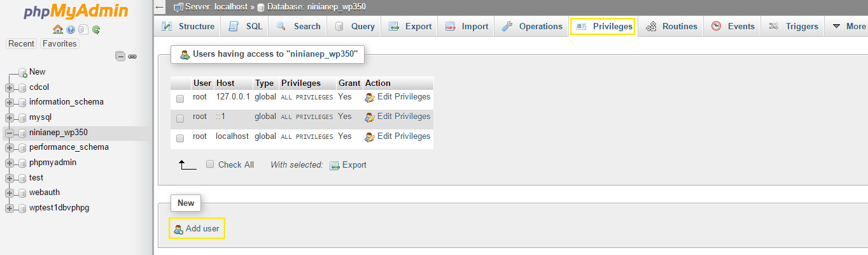Click the new-database icon beside New
Screen dimensions: 868x255
(22, 72)
